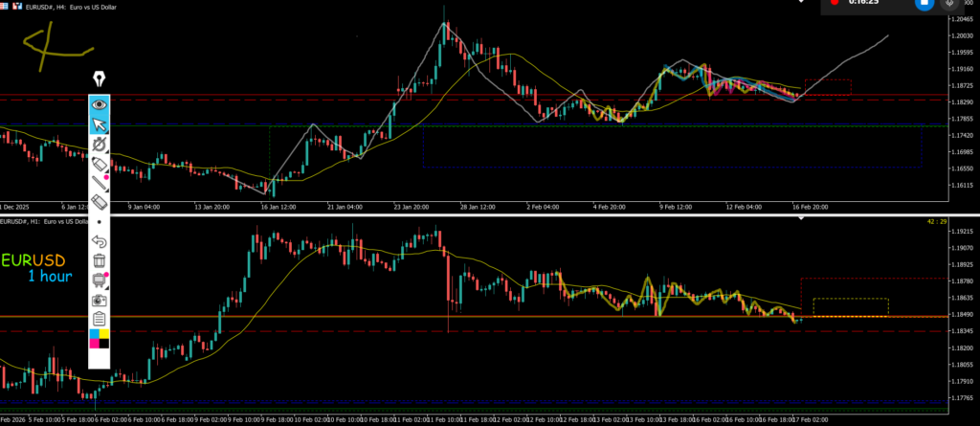Toggle the eye visibility button
980x426 pixels.
99,103
